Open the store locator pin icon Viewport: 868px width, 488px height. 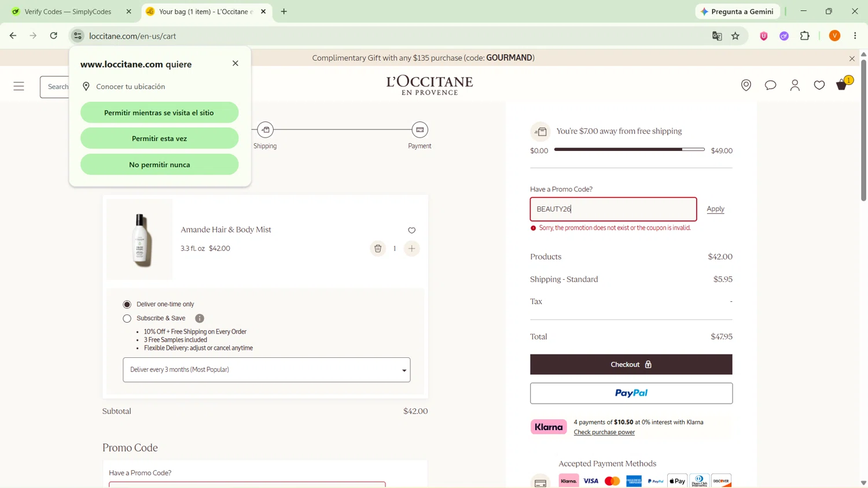point(746,86)
